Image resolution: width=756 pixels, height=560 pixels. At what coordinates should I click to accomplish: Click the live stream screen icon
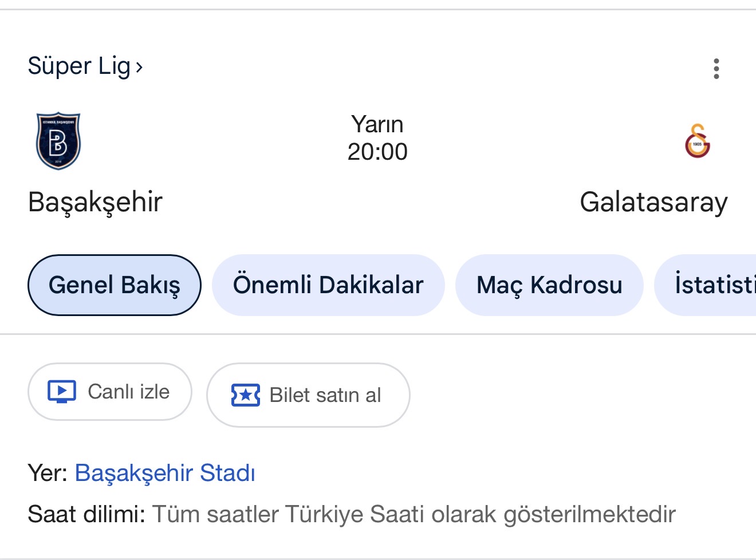tap(62, 392)
